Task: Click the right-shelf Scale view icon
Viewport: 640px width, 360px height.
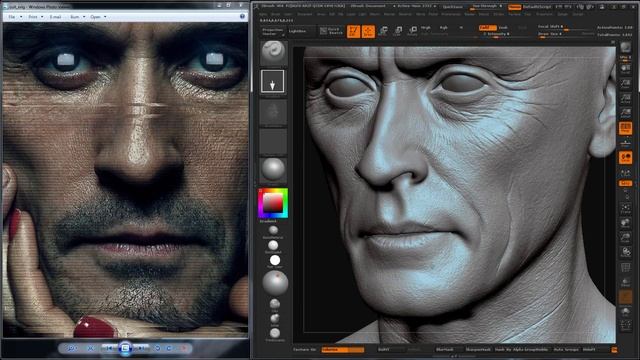Action: tap(625, 238)
